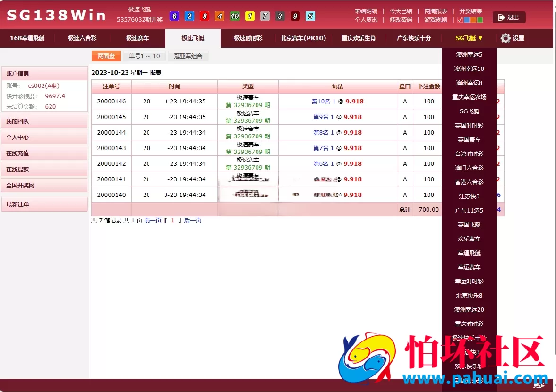The width and height of the screenshot is (556, 392).
Task: Choose 澳门六合彩 from the dropdown list
Action: click(469, 168)
